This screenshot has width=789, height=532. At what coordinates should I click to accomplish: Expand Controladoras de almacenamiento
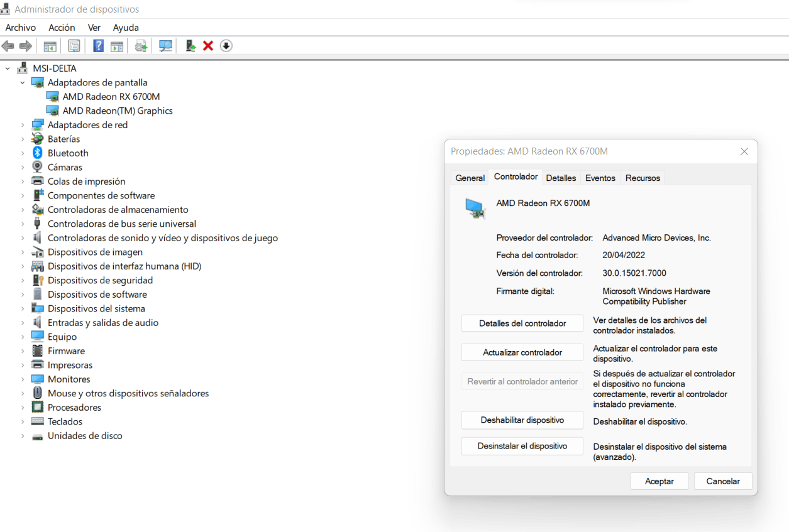[23, 210]
